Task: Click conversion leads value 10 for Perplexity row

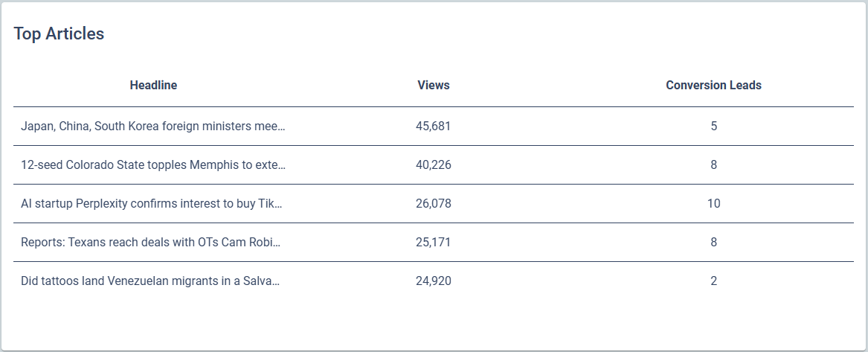Action: pos(713,204)
